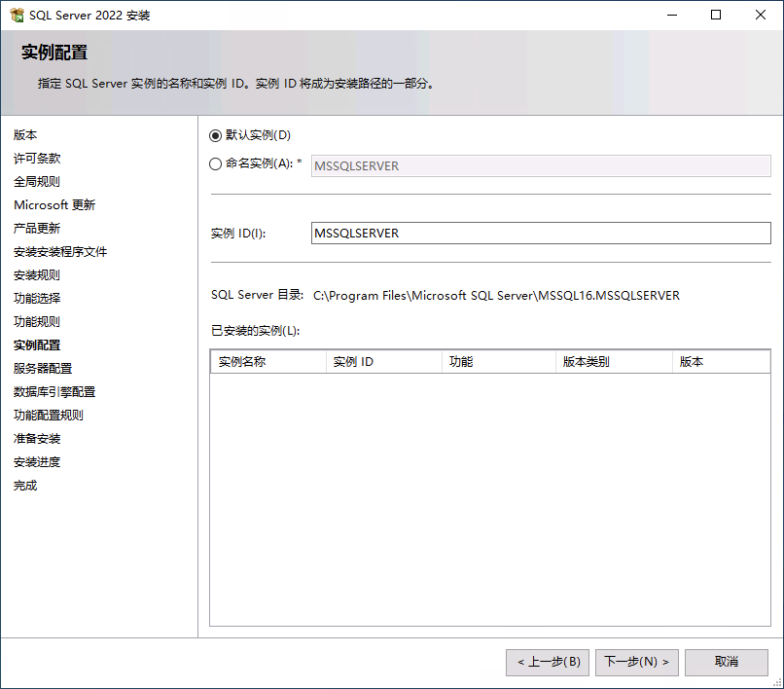Select the highlighted 实例配置 step
Image resolution: width=784 pixels, height=689 pixels.
pyautogui.click(x=37, y=344)
